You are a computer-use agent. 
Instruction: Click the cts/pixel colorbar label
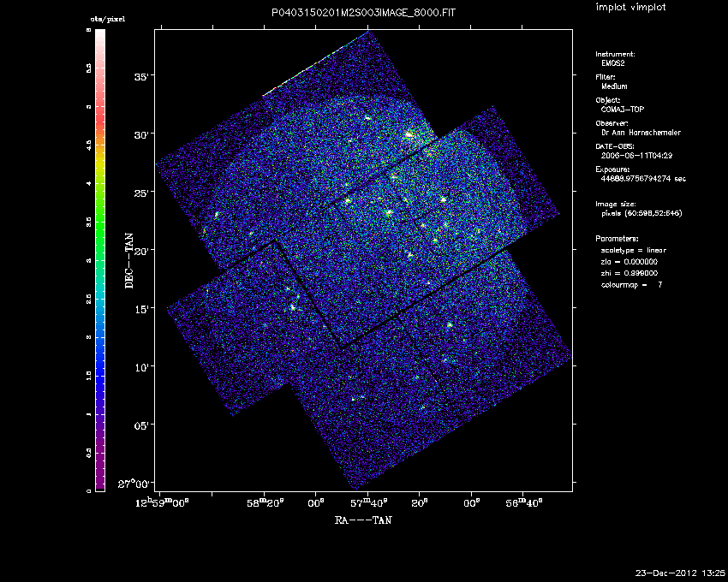107,20
